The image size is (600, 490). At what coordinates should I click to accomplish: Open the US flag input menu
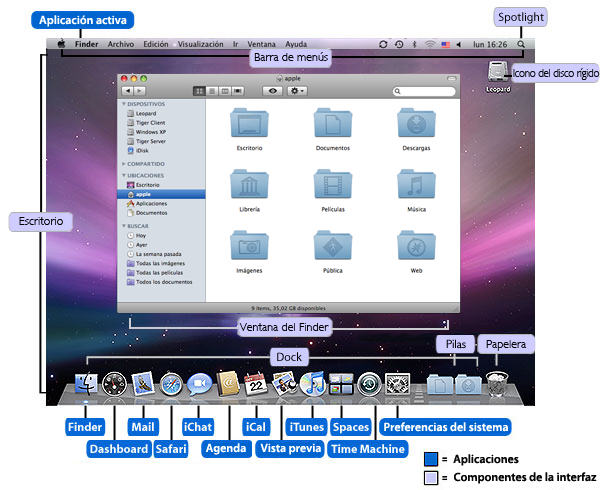click(445, 44)
